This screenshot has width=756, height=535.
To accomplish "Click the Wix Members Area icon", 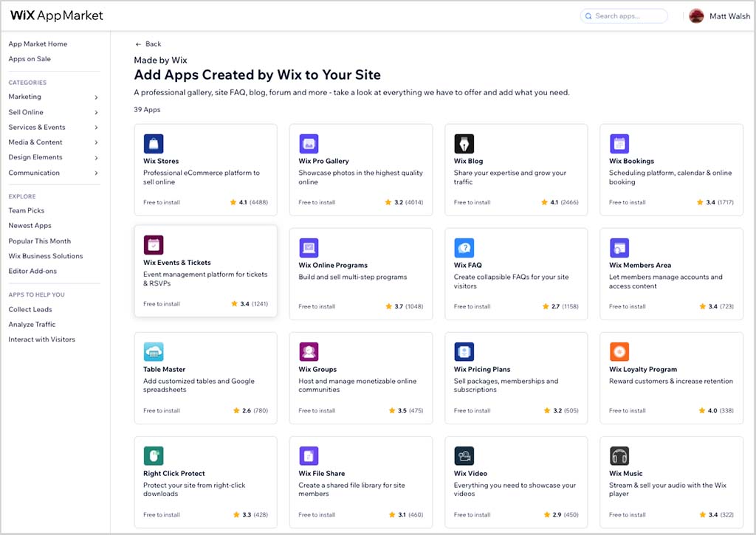I will (619, 248).
